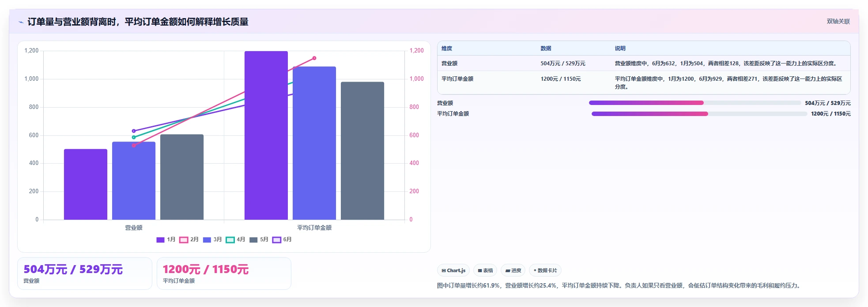Click the Chart.js tag

pos(453,270)
